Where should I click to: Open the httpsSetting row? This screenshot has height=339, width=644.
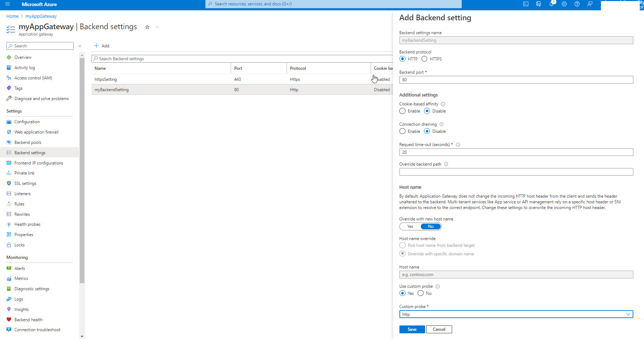tap(242, 79)
